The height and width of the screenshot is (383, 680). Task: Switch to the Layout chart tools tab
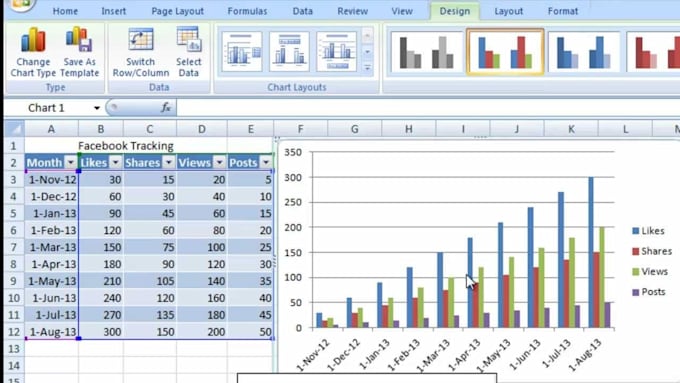pyautogui.click(x=509, y=11)
